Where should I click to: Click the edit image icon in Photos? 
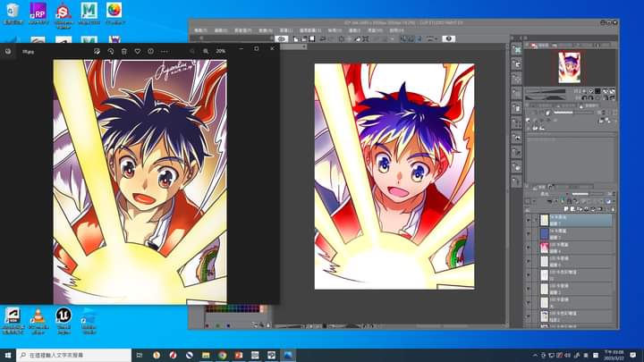[x=97, y=51]
